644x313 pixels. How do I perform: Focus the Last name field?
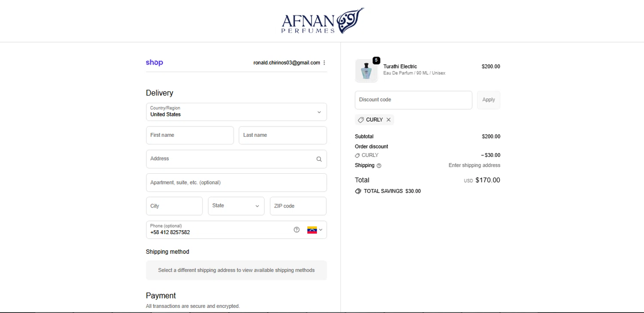283,135
